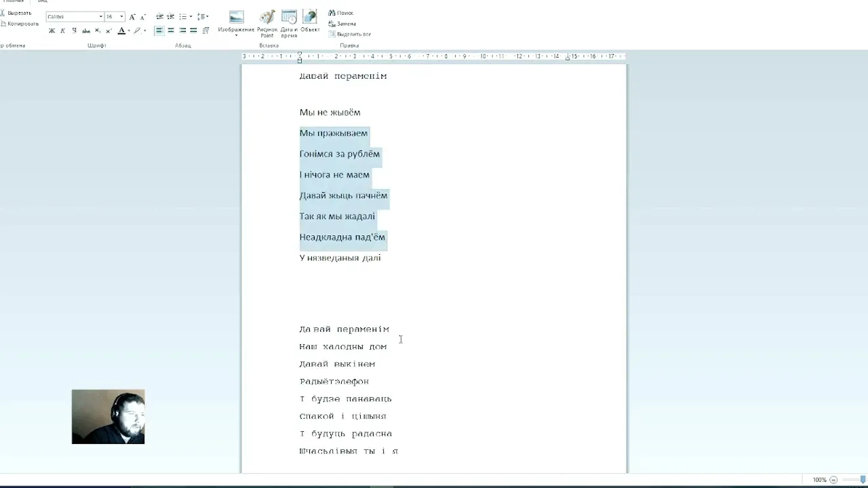Toggle underline Ч formatting

tap(74, 30)
